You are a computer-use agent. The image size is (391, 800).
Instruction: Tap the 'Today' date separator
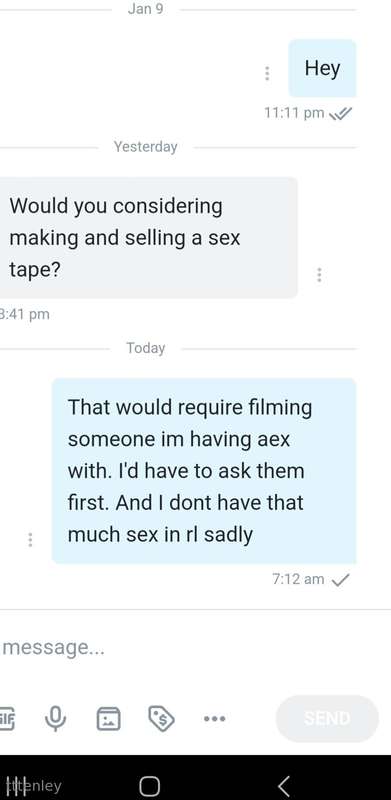tap(146, 348)
